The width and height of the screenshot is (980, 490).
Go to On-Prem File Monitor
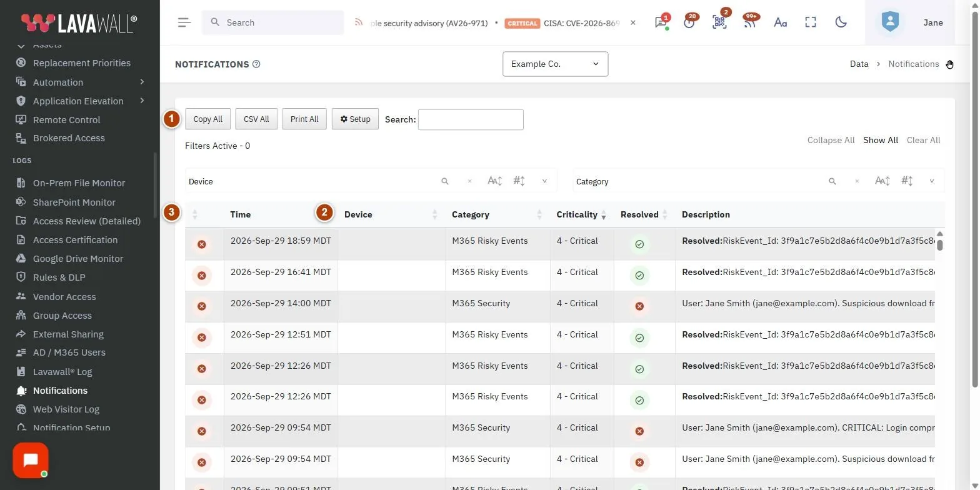click(x=79, y=183)
